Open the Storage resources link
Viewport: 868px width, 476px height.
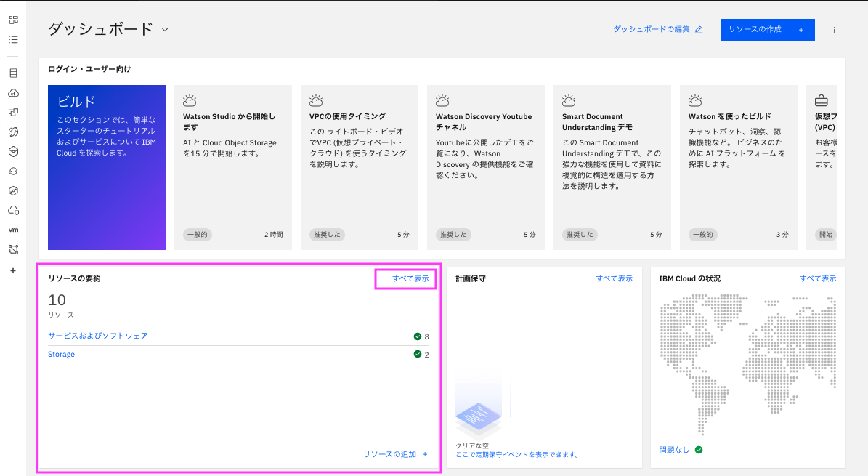(62, 355)
